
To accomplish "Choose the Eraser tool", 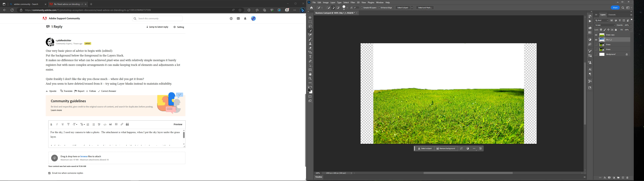I will (310, 48).
